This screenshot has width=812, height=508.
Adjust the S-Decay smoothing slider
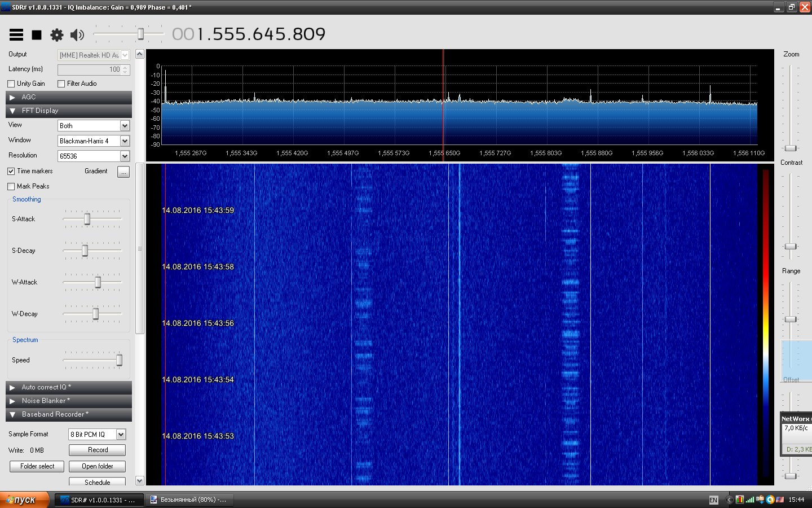85,251
